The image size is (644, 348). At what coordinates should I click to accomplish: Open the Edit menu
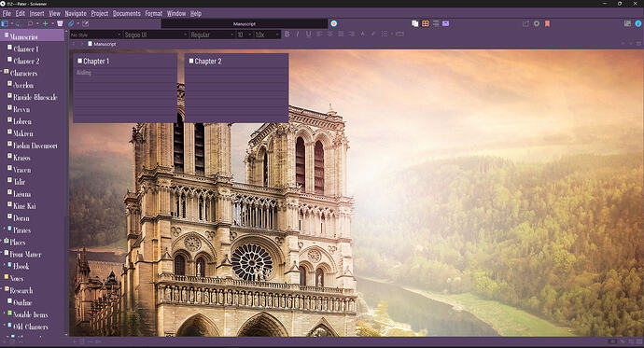21,14
